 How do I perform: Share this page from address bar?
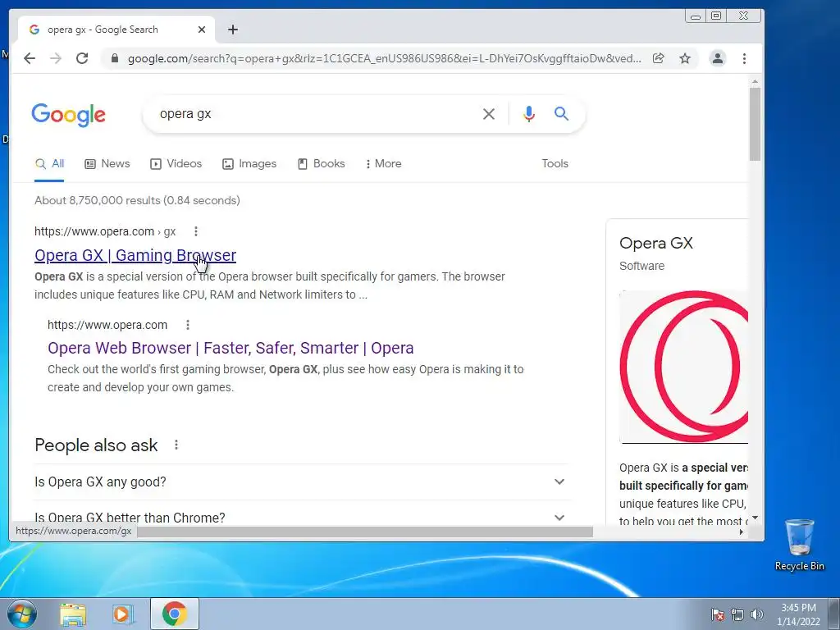click(x=659, y=58)
